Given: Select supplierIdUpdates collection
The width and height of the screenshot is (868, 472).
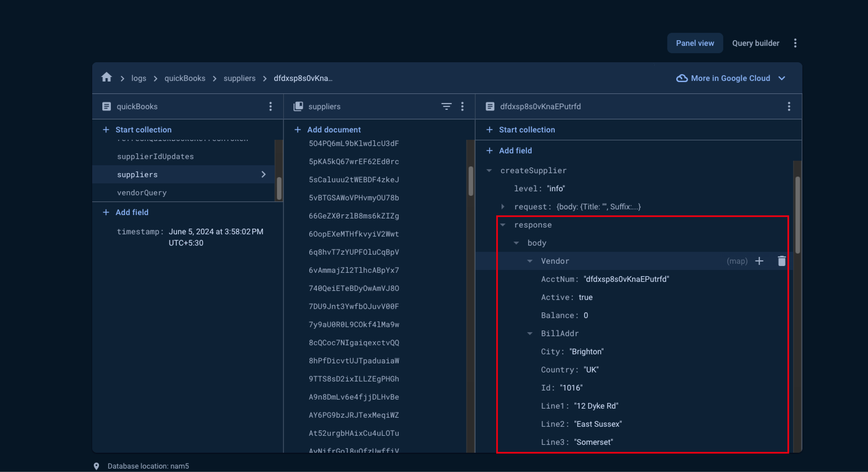Looking at the screenshot, I should (x=155, y=156).
